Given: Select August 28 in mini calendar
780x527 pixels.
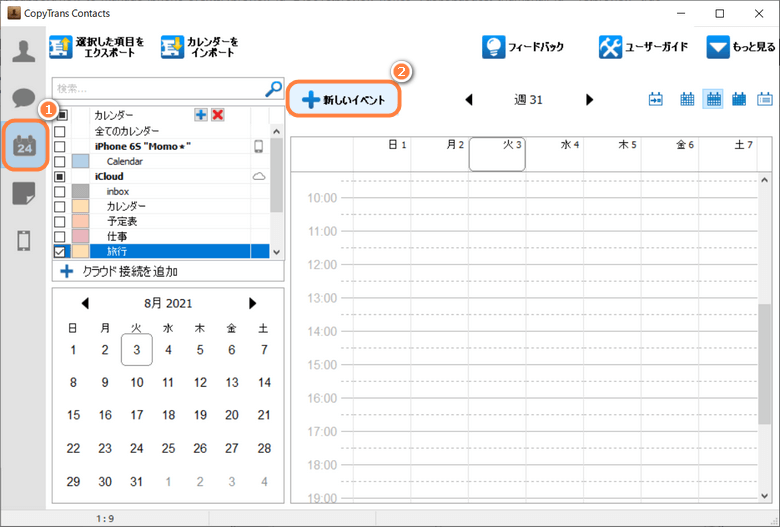Looking at the screenshot, I should pos(264,448).
